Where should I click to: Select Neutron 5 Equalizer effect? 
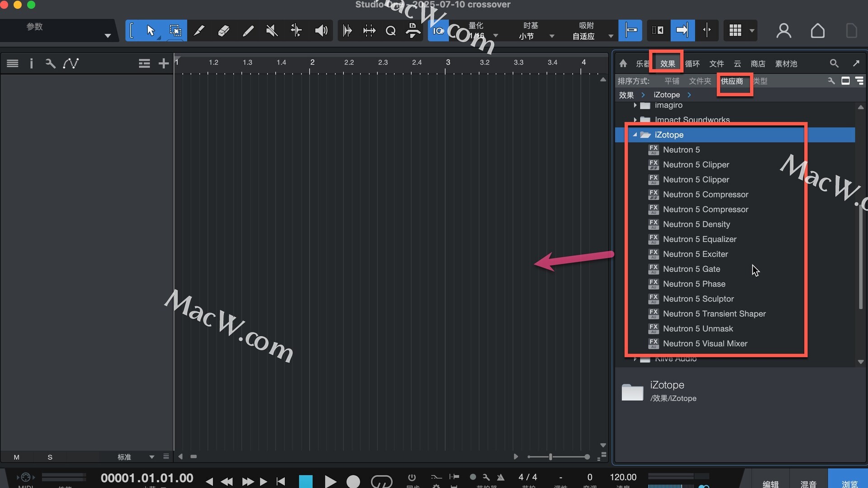click(x=699, y=239)
